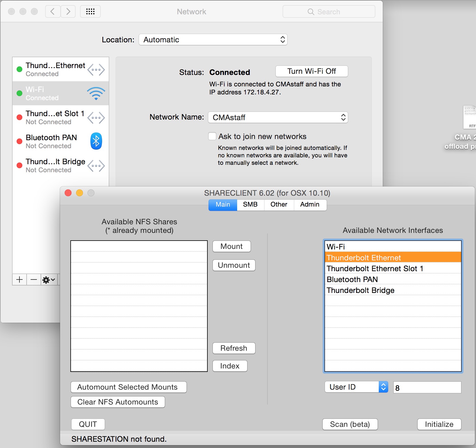The height and width of the screenshot is (448, 476).
Task: Click the Ethernet arrows icon beside Thund...Ethernet
Action: point(96,70)
